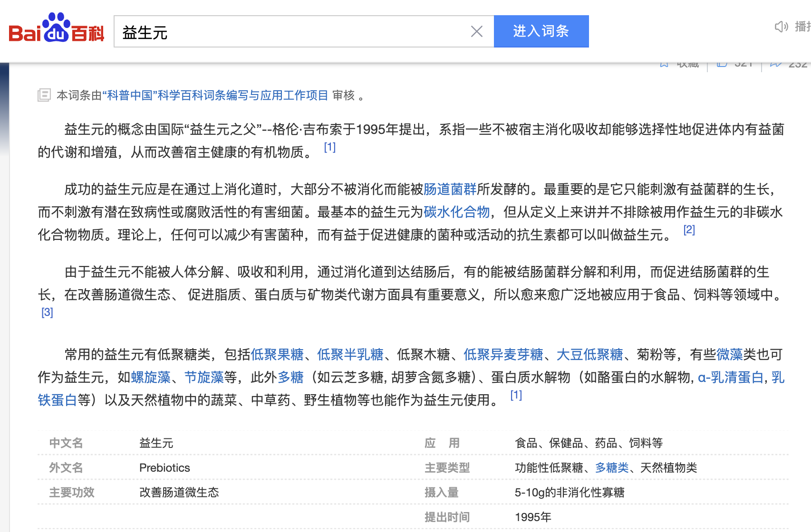Click the 1995年 value in 提出时间 row

click(533, 517)
